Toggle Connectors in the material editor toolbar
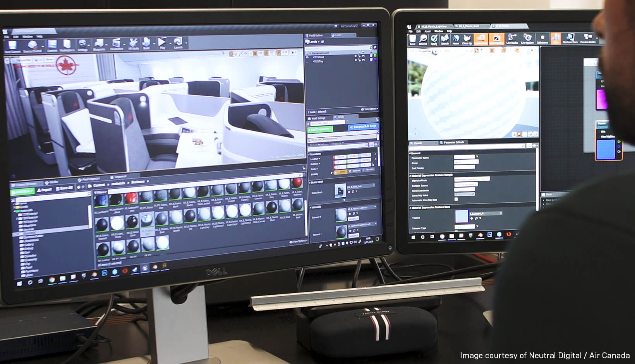Viewport: 635px width, 364px height. 481,39
